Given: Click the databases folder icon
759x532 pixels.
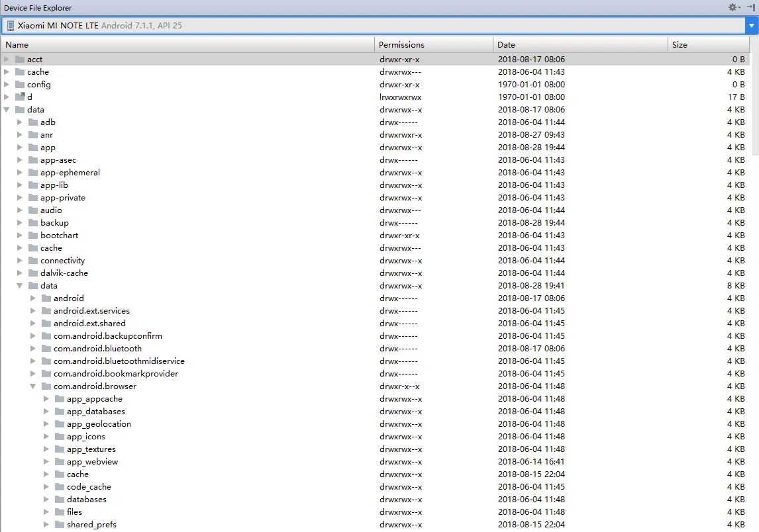Looking at the screenshot, I should pos(60,499).
